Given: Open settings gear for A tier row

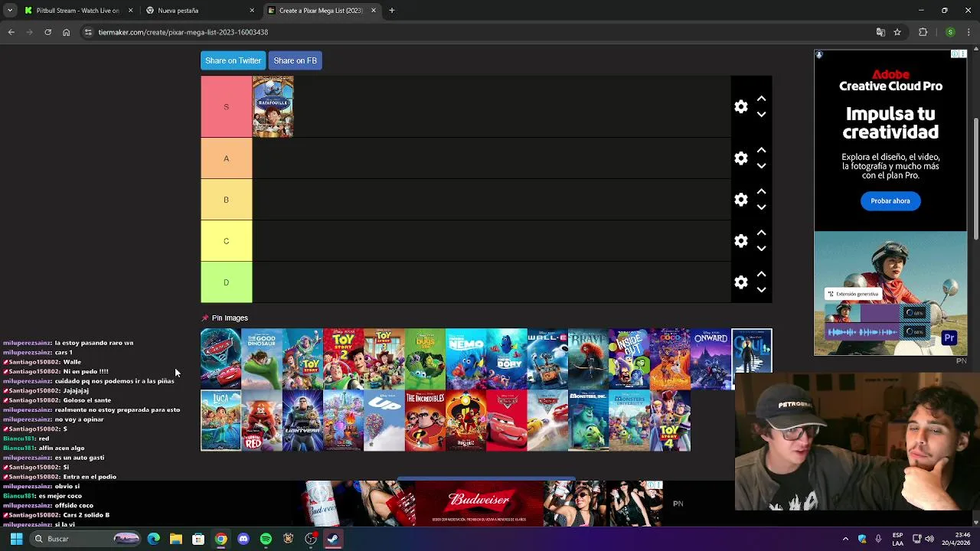Looking at the screenshot, I should click(740, 158).
